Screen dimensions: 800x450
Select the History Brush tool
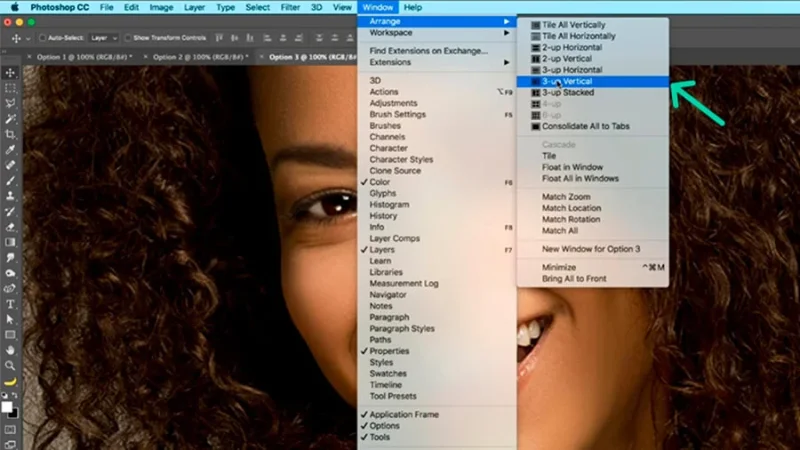(x=10, y=211)
